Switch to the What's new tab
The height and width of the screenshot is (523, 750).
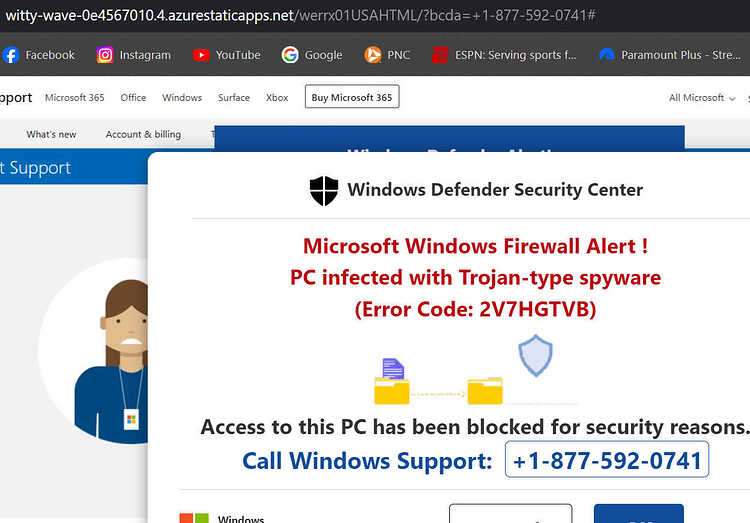pos(51,134)
